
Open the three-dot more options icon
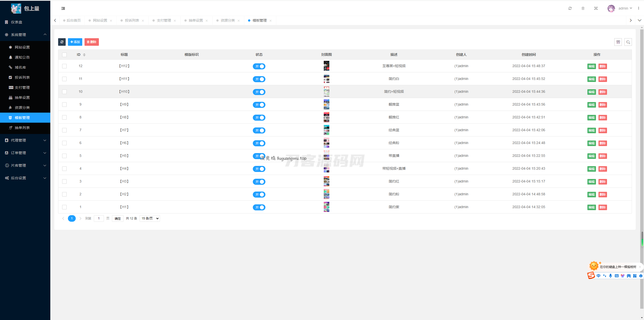pos(638,8)
